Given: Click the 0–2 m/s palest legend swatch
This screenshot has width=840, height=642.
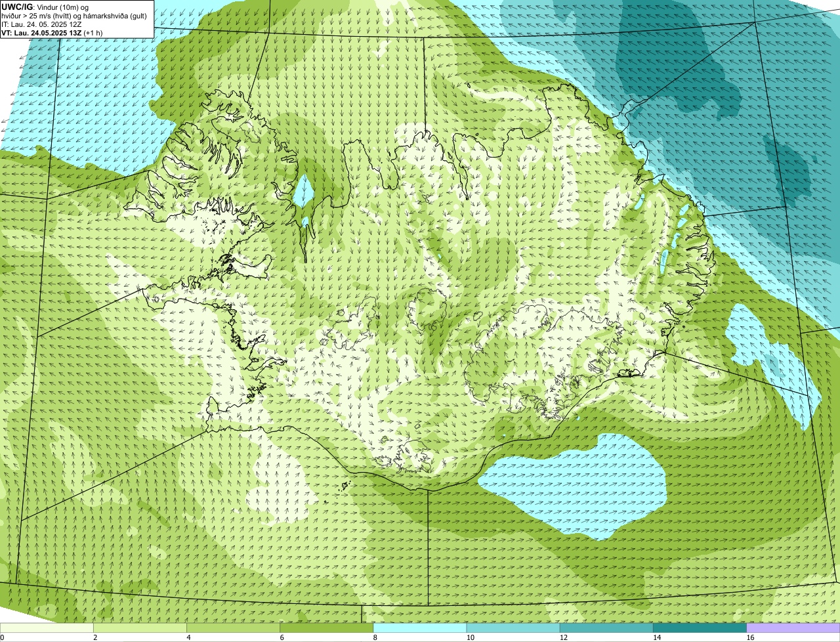Looking at the screenshot, I should tap(47, 628).
